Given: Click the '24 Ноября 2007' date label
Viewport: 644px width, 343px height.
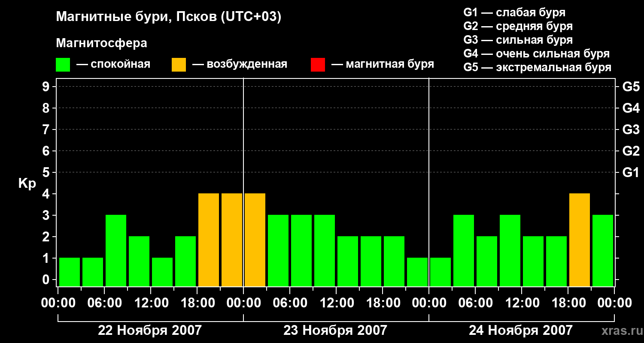Looking at the screenshot, I should point(521,330).
